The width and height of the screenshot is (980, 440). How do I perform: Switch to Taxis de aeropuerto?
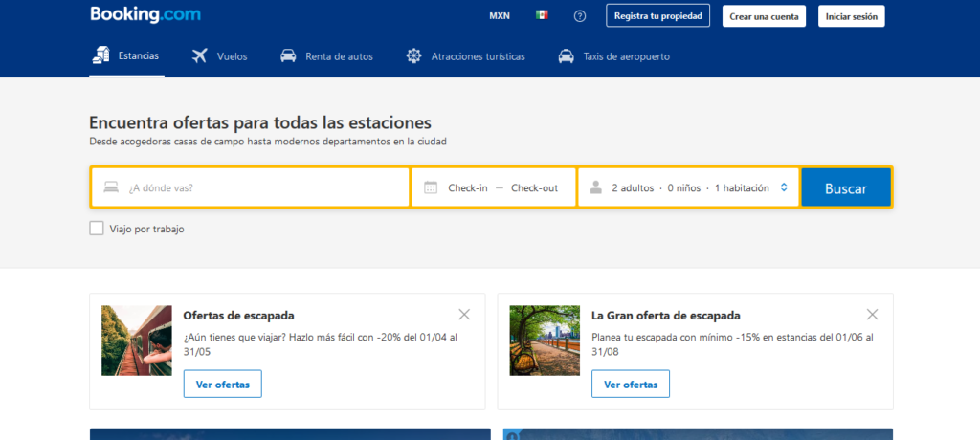click(613, 56)
